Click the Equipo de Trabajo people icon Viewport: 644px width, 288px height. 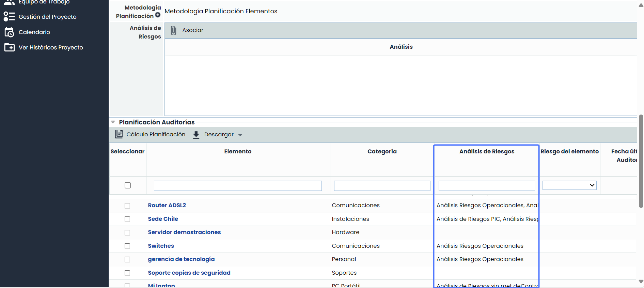(9, 2)
